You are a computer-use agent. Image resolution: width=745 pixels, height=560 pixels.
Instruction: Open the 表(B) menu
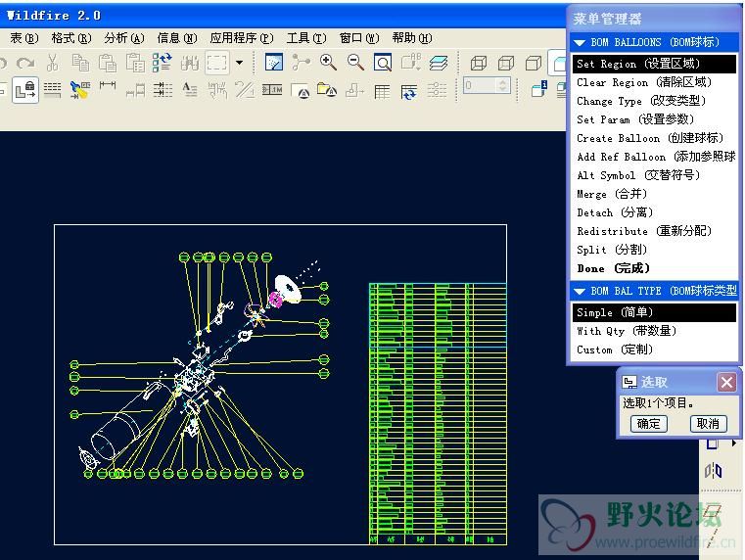click(x=24, y=38)
